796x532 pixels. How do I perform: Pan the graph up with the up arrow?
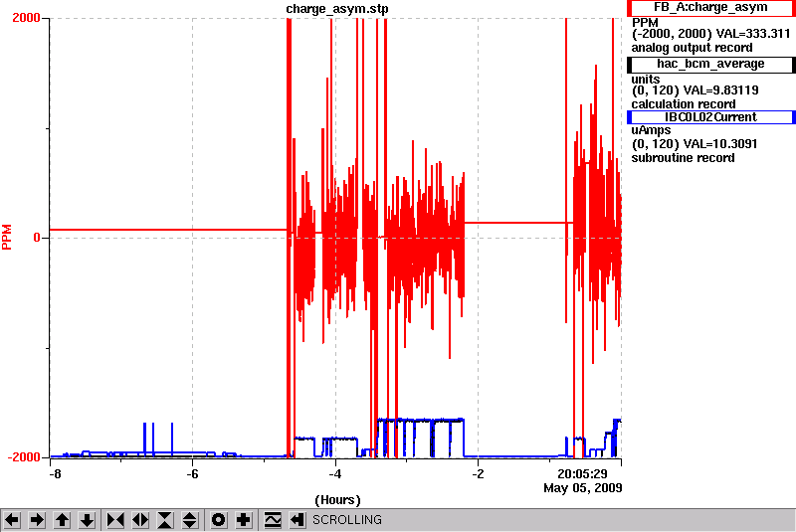tap(62, 520)
